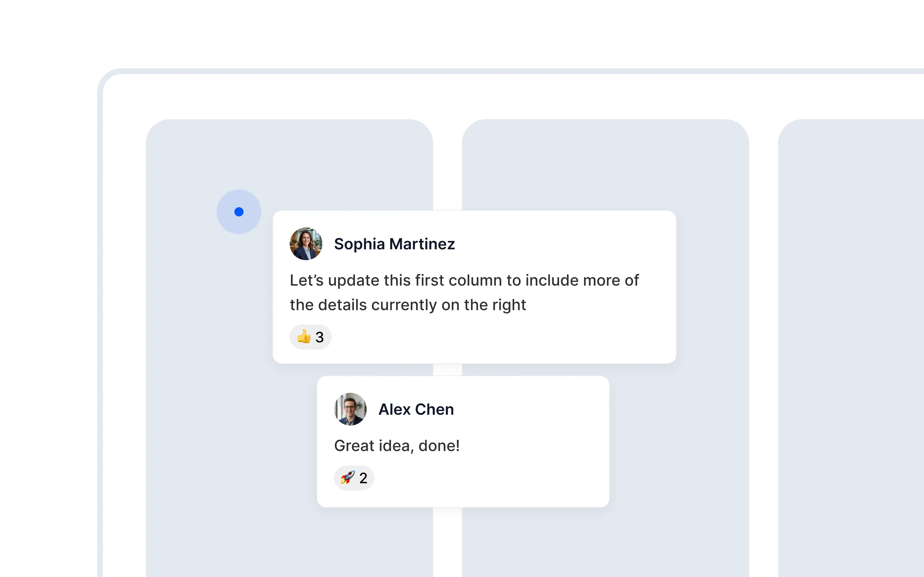Open Sophia Martinez's profile avatar
The width and height of the screenshot is (924, 577).
[306, 244]
